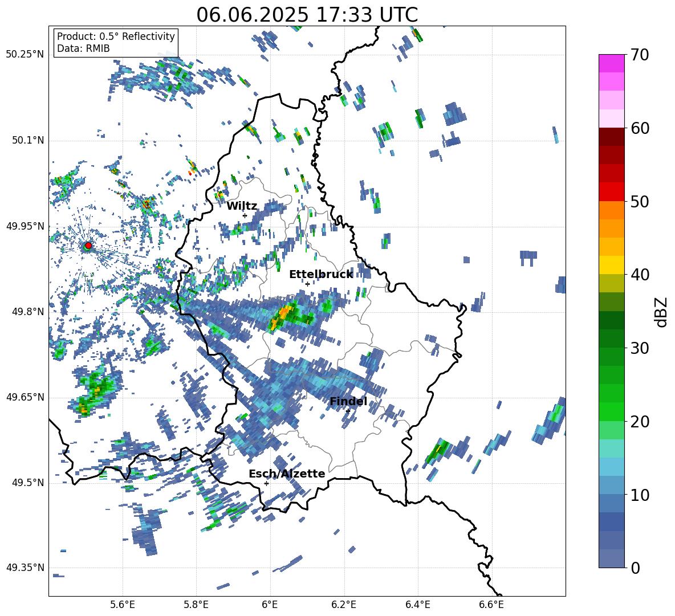Click the 0 value on colorbar

(x=635, y=568)
